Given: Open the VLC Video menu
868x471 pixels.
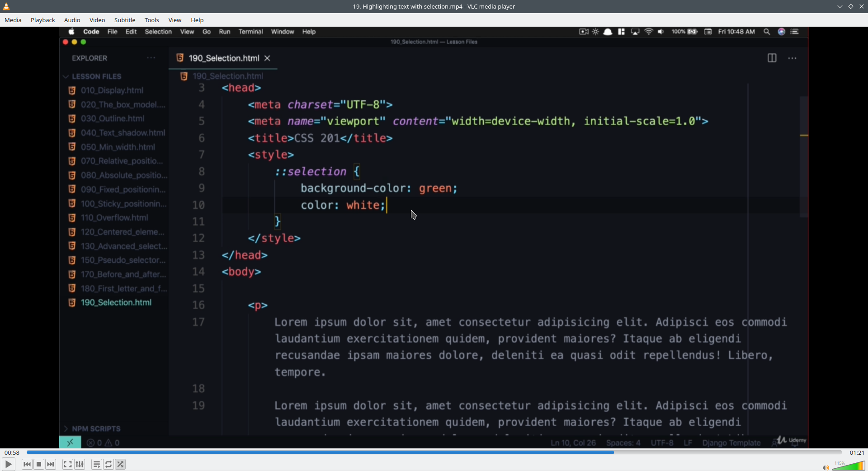Looking at the screenshot, I should tap(97, 20).
